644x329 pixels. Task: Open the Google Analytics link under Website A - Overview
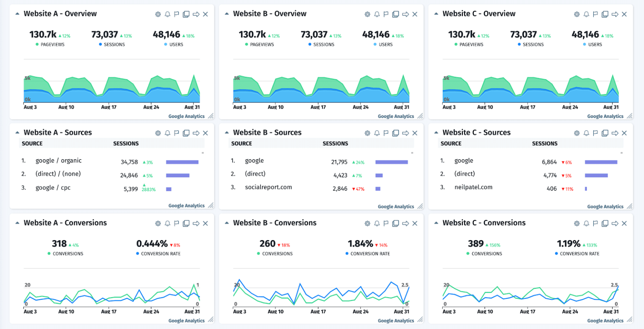coord(186,116)
